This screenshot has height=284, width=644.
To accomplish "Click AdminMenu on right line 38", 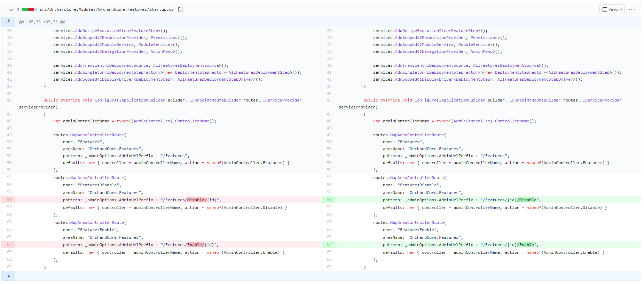I will tap(481, 51).
